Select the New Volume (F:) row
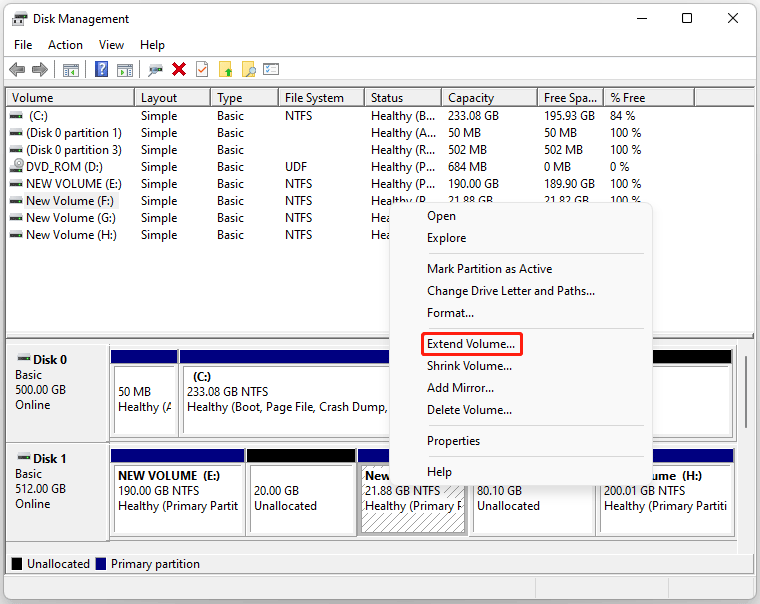 (x=70, y=201)
